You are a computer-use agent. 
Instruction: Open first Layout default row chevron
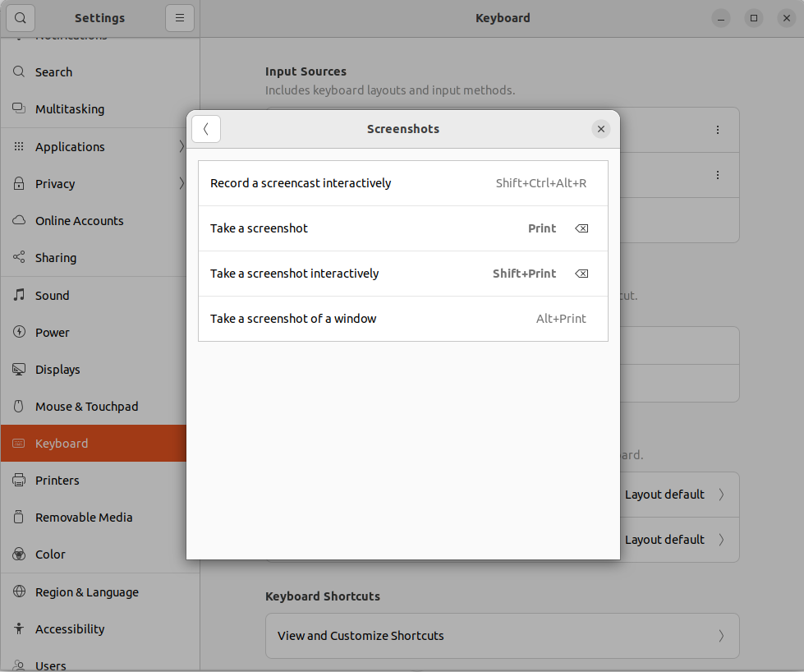point(721,495)
